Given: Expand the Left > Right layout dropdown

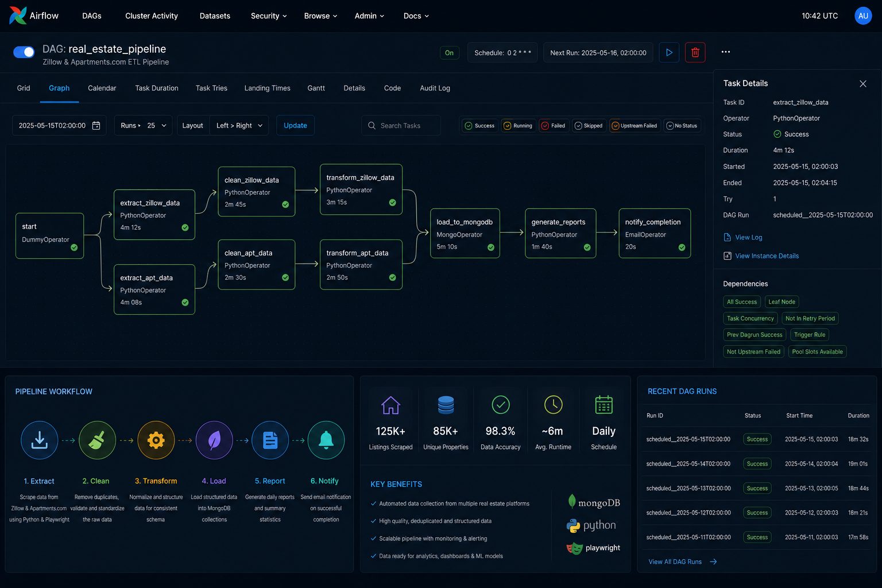Looking at the screenshot, I should tap(239, 125).
